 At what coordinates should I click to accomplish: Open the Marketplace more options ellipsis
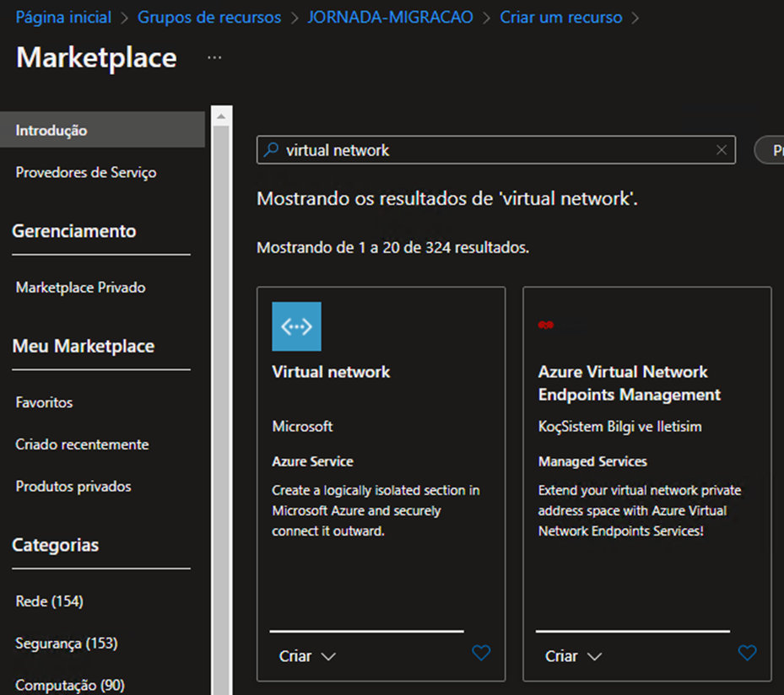click(x=214, y=57)
